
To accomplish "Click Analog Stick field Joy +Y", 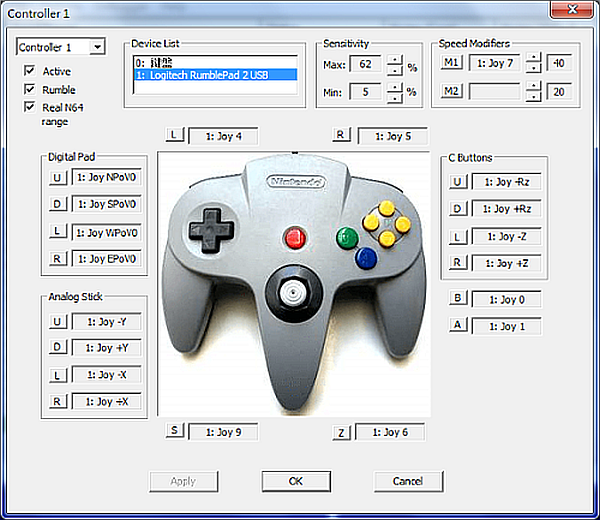I will [107, 348].
